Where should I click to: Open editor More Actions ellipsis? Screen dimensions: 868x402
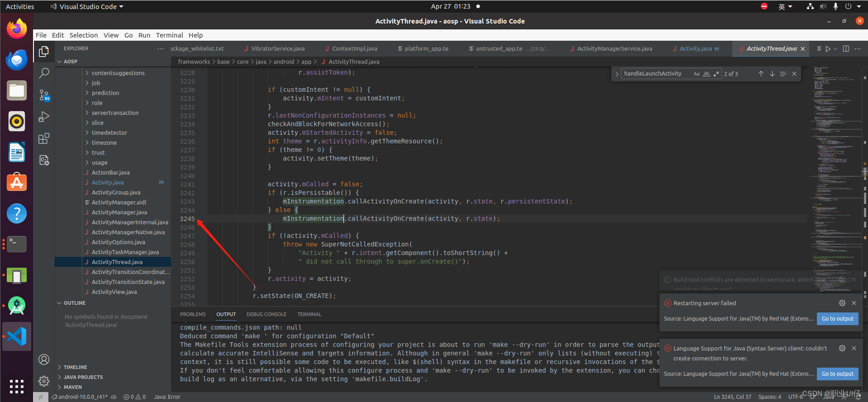pos(858,49)
